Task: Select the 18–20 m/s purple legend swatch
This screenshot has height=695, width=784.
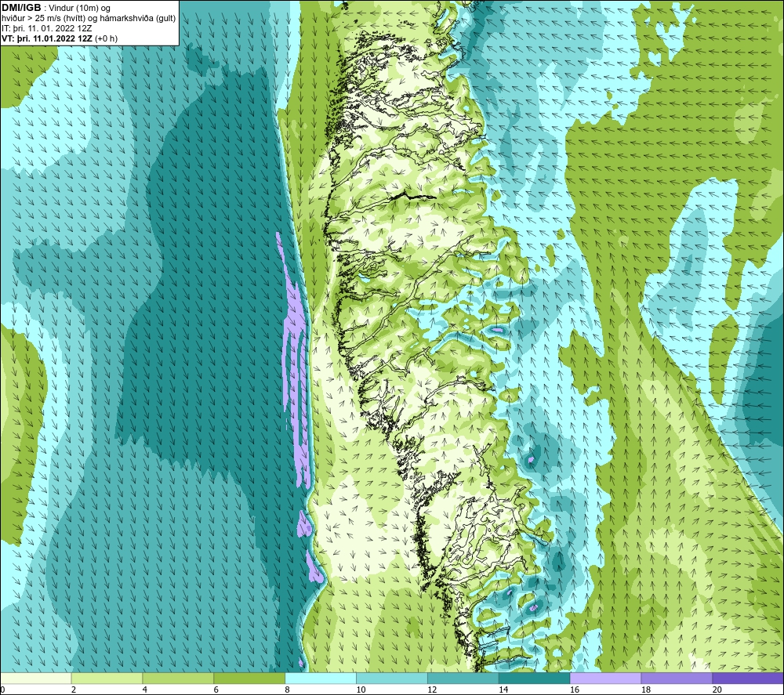Action: pyautogui.click(x=677, y=679)
